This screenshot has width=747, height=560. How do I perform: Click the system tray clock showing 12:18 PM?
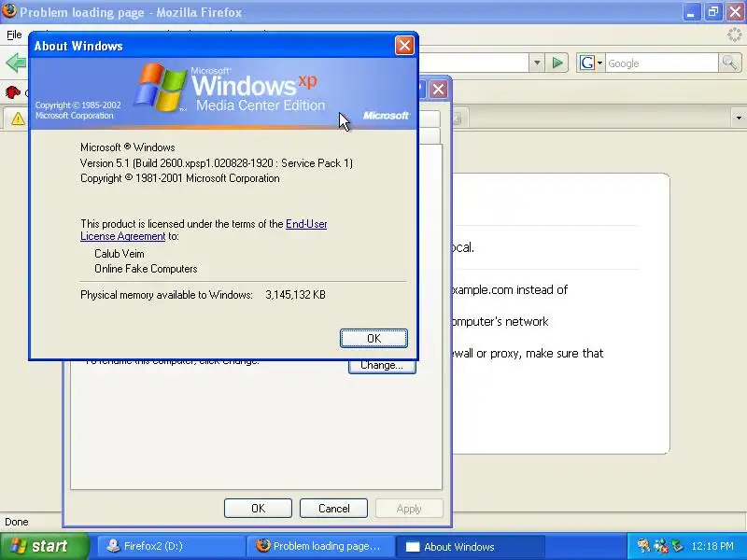click(x=712, y=546)
